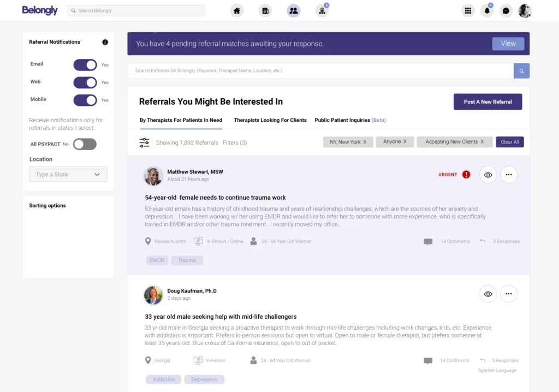Viewport: 559px width, 392px height.
Task: Disable Email referral notifications toggle
Action: [85, 65]
